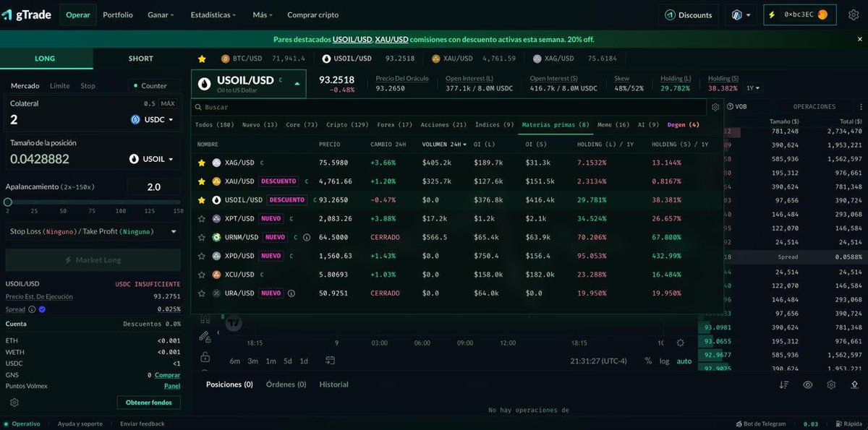Screen dimensions: 868x430
Task: Open the 1Y holding period dropdown
Action: tap(754, 88)
